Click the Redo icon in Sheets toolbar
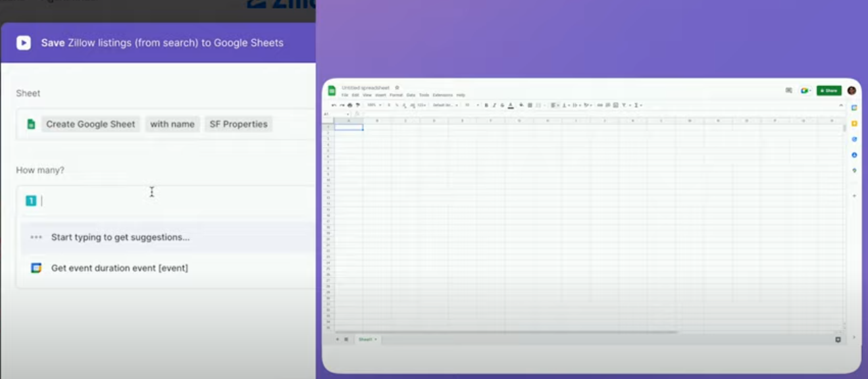 (342, 105)
